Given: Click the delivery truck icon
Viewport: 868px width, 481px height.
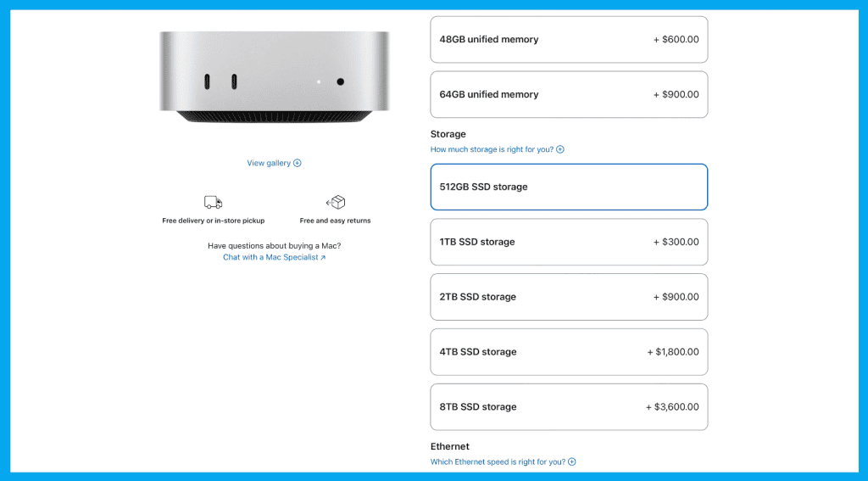Looking at the screenshot, I should [x=213, y=203].
